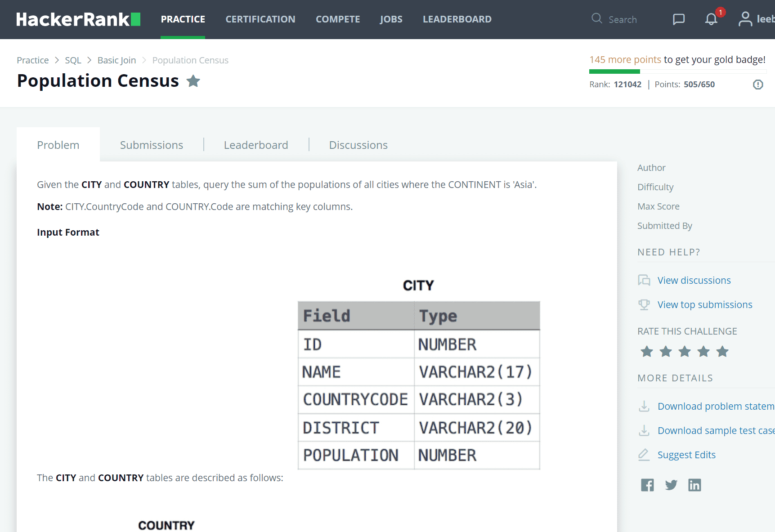Screen dimensions: 775x532
Task: Click the points info icon
Action: coord(758,85)
